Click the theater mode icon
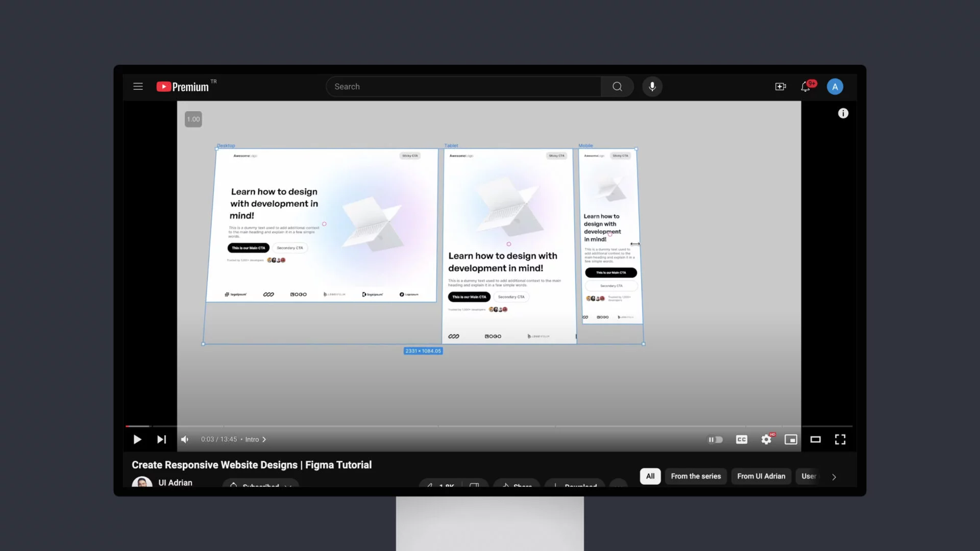This screenshot has width=980, height=551. pyautogui.click(x=815, y=439)
